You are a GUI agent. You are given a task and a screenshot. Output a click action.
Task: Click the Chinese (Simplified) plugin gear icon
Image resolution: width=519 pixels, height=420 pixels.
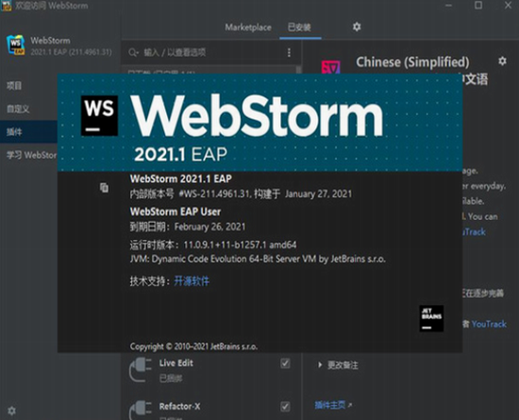point(502,61)
